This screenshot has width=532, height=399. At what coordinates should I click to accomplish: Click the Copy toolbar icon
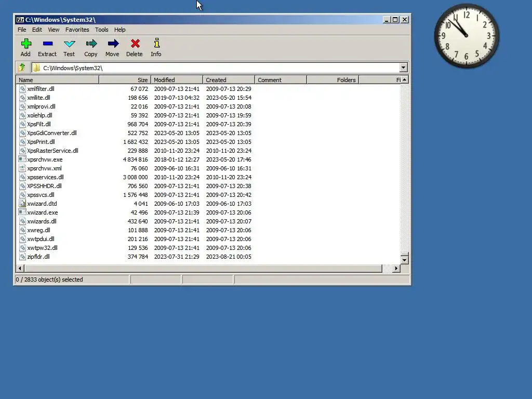(91, 44)
